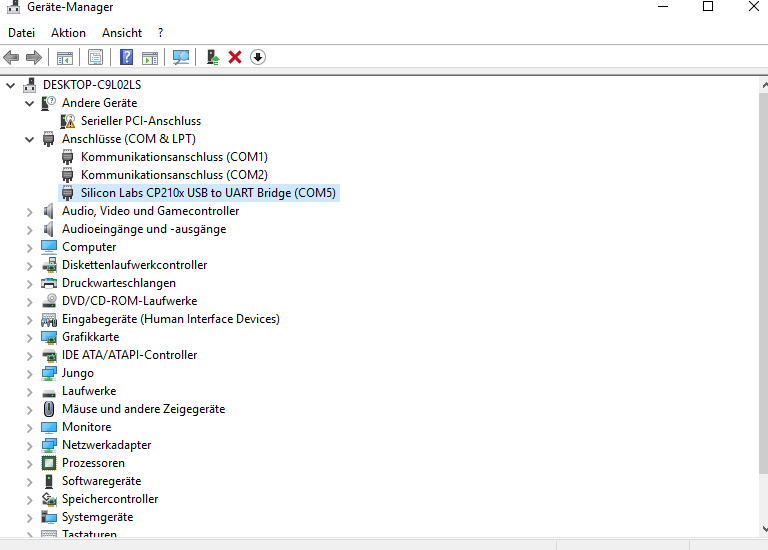
Task: Click the Andere Geräte unknown device icon
Action: [x=48, y=103]
